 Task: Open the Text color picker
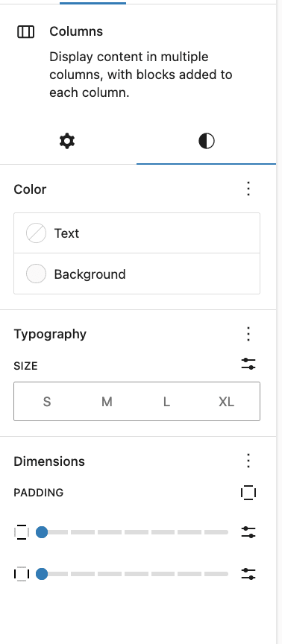point(137,233)
